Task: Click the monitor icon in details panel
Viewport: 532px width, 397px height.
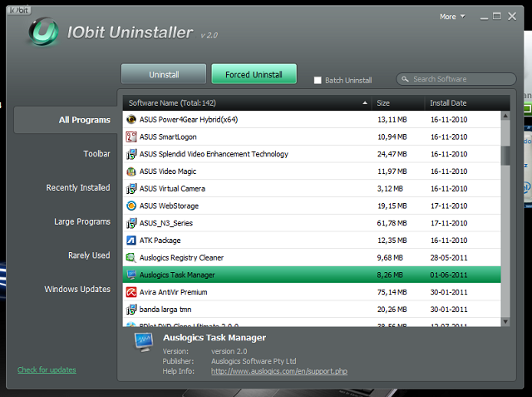Action: [144, 342]
